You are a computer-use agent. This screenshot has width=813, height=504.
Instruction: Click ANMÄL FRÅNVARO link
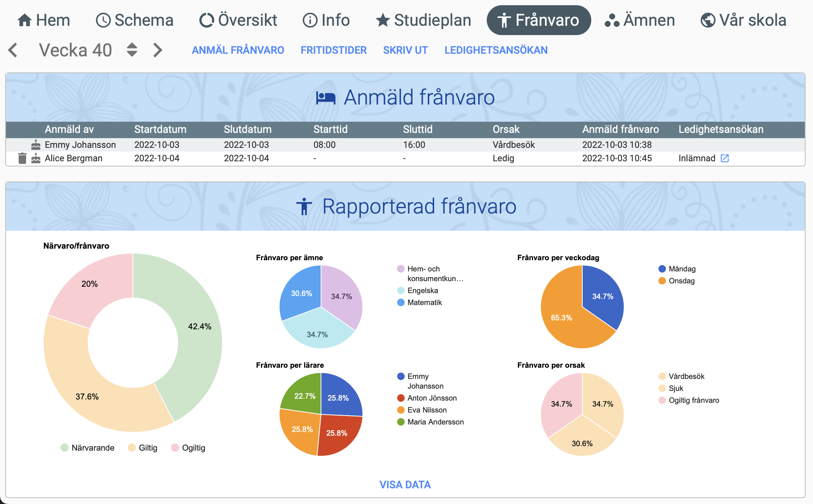[238, 50]
